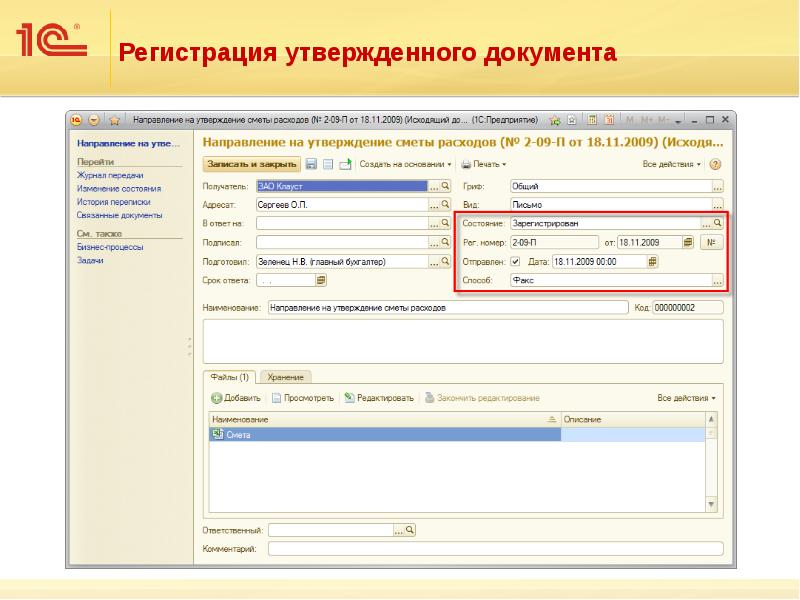Open calendar picker for registration date
The height and width of the screenshot is (600, 800).
tap(688, 242)
